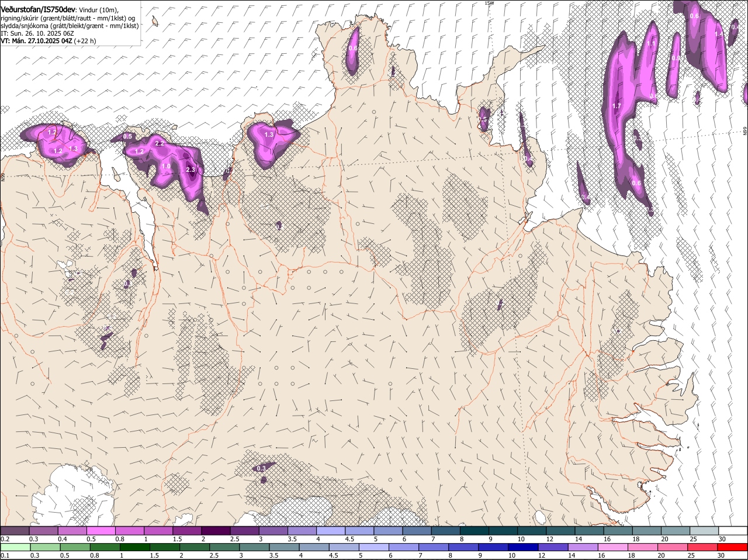Click the 30 label under the upper scale
Screen dimensions: 748x560
722,538
